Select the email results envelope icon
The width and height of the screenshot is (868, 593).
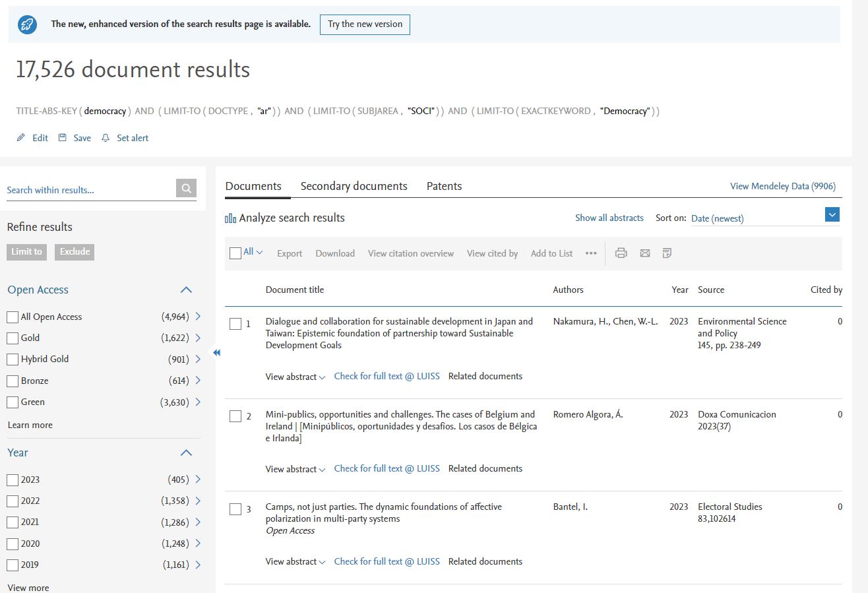[644, 253]
